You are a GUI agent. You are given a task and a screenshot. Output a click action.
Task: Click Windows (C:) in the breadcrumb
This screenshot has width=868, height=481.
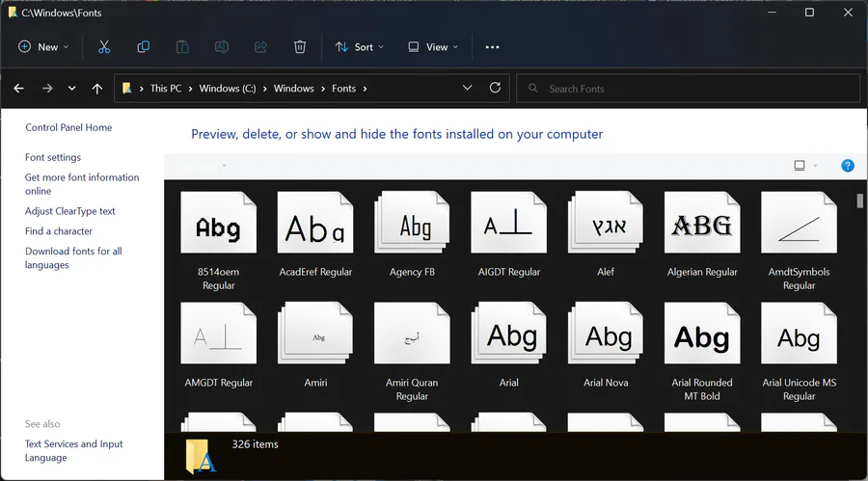point(228,89)
